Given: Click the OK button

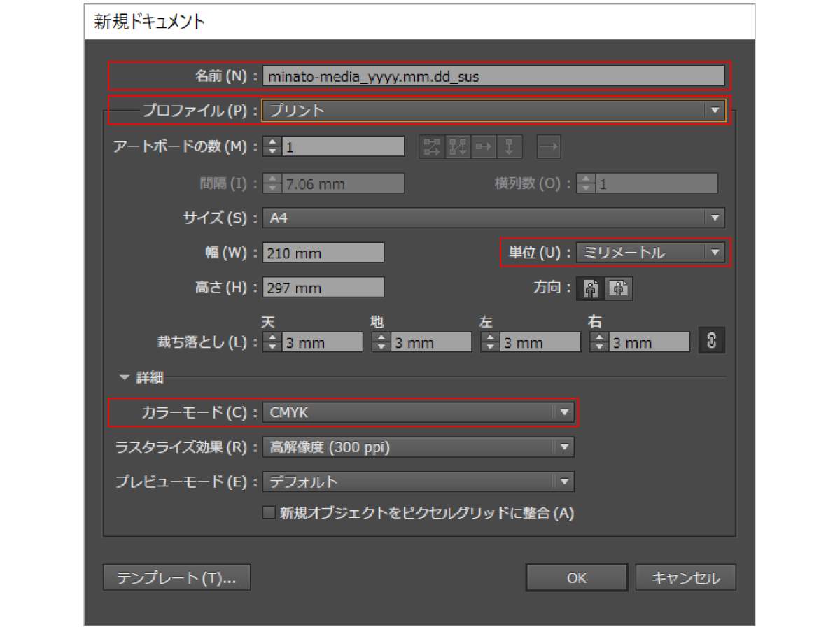Looking at the screenshot, I should pyautogui.click(x=577, y=578).
